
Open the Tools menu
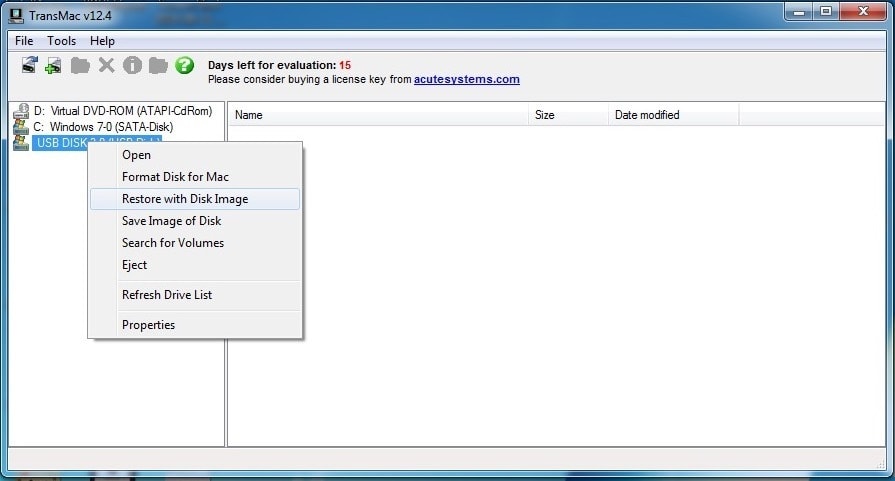pos(61,41)
